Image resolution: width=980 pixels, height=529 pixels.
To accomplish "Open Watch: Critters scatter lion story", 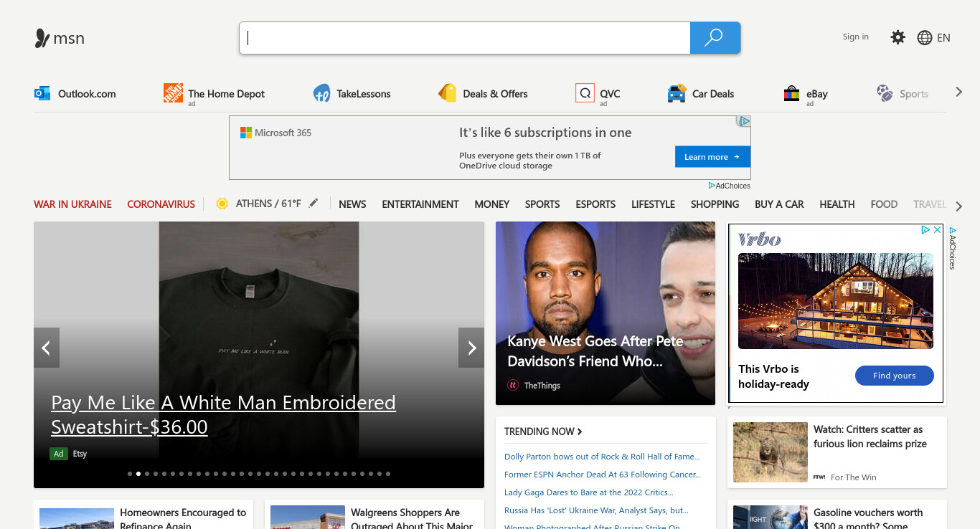I will tap(870, 437).
